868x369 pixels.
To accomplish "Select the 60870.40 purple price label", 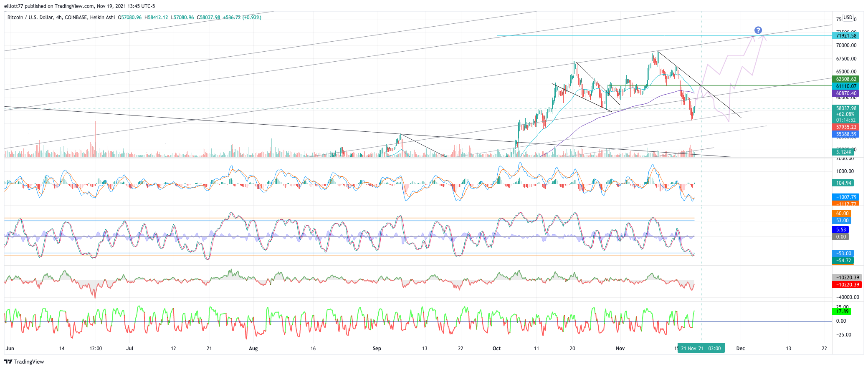I will [x=846, y=93].
